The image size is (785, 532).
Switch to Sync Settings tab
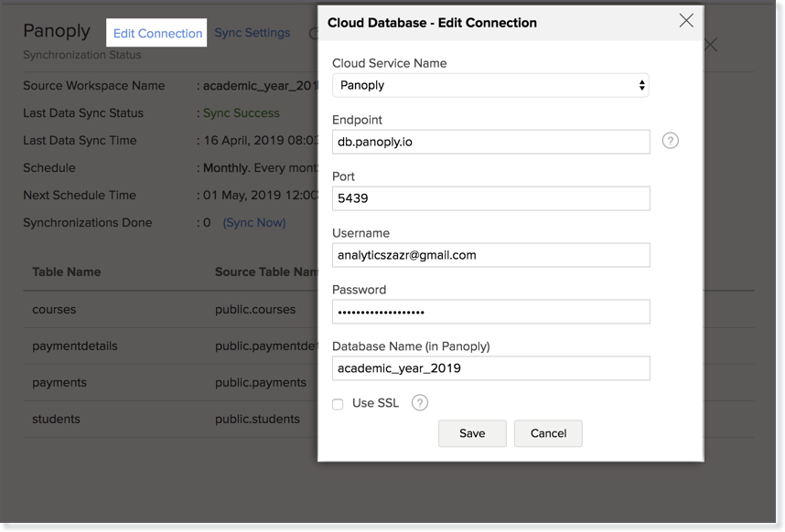[x=253, y=33]
